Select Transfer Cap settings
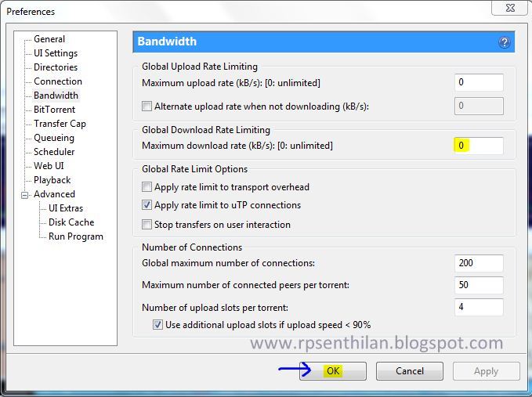532x397 pixels. coord(60,124)
